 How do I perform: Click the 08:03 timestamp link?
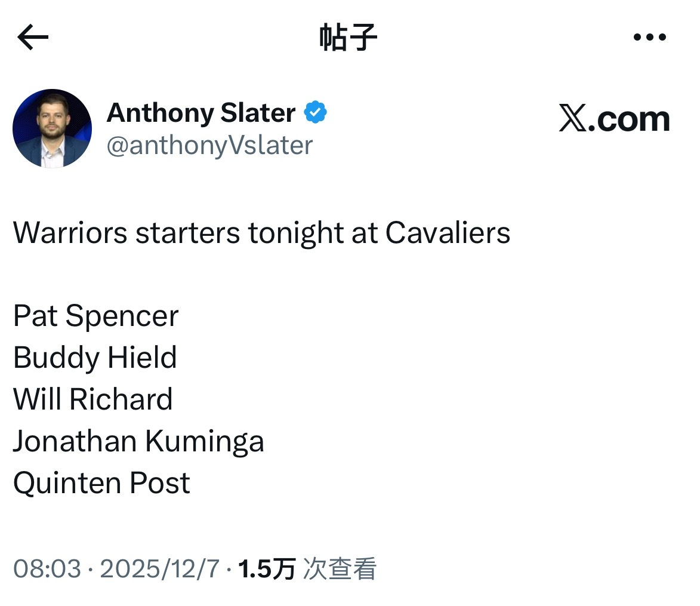(47, 570)
